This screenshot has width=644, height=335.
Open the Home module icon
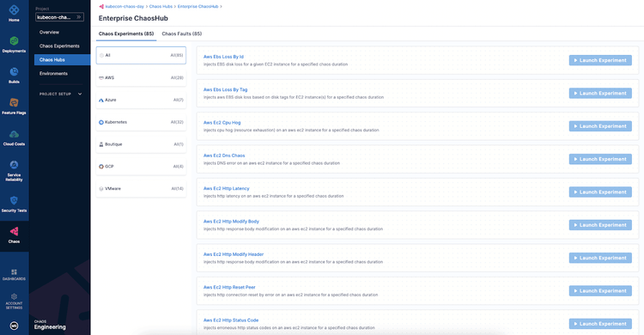pyautogui.click(x=14, y=9)
